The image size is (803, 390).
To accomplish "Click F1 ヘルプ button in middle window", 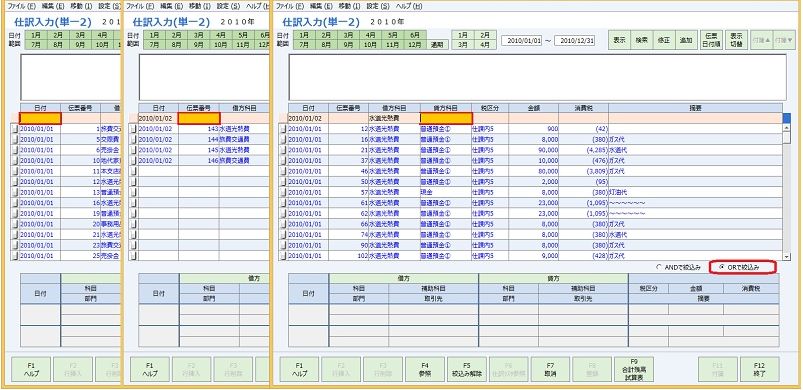I will (x=150, y=370).
